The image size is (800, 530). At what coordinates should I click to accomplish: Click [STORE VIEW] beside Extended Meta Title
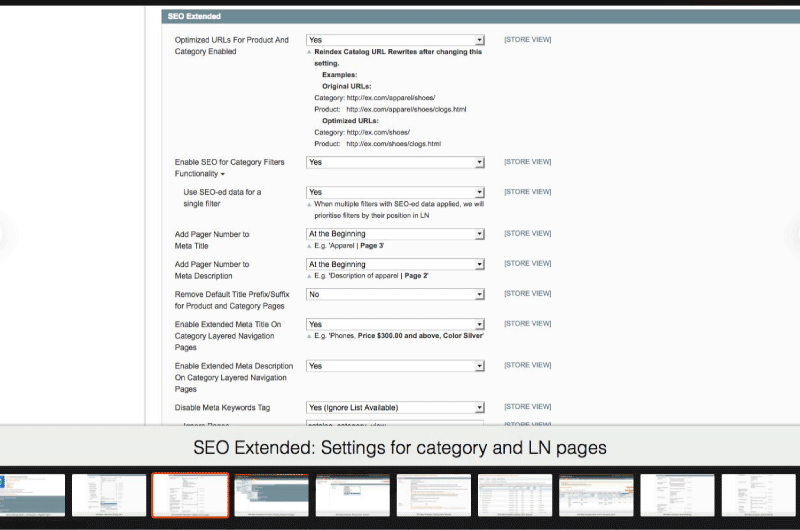(528, 323)
